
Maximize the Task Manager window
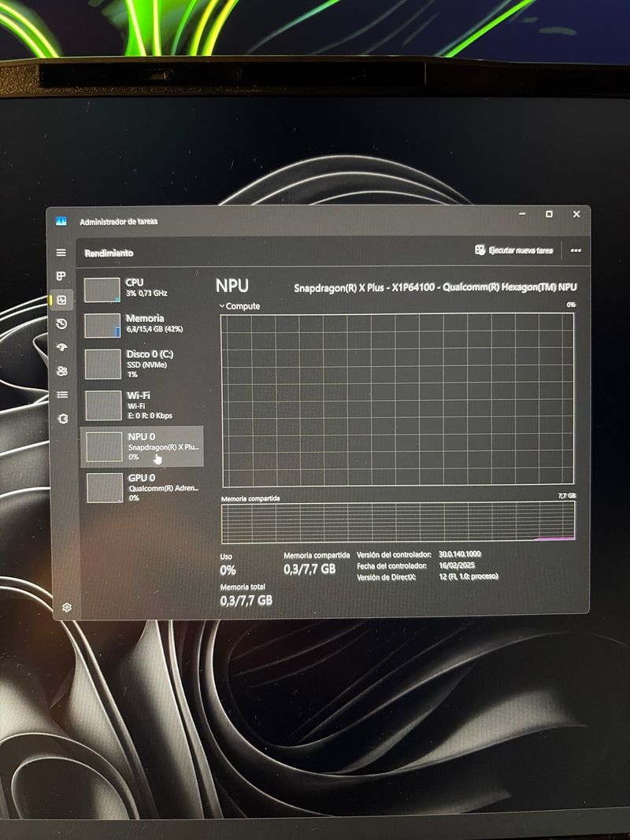tap(549, 214)
